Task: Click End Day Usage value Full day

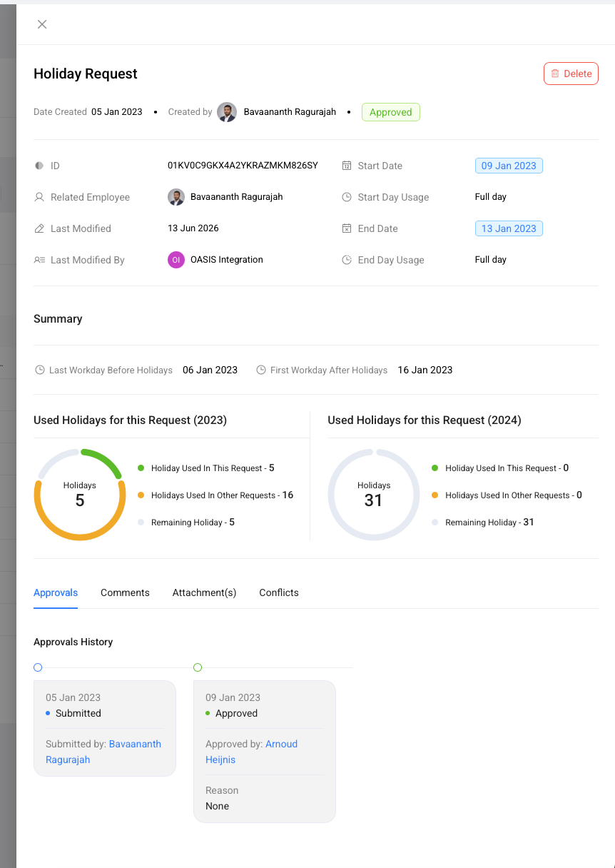Action: (491, 260)
